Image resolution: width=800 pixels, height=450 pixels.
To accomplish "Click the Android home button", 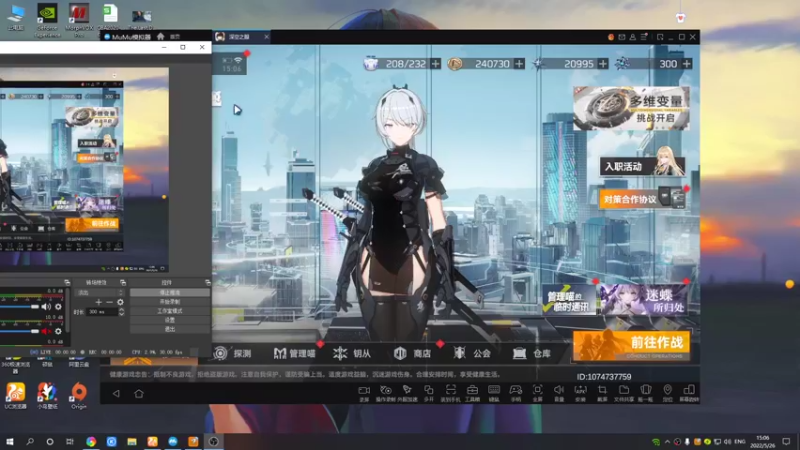I will 139,393.
